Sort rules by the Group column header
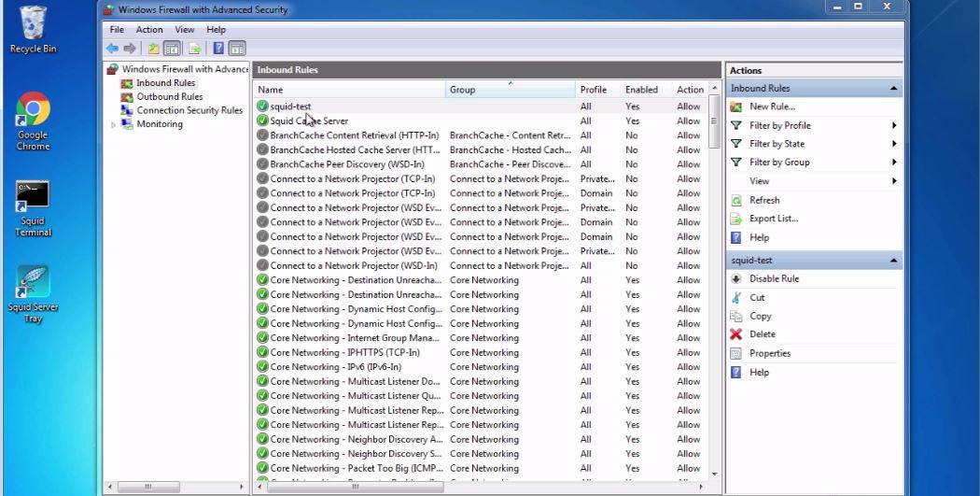 [x=511, y=90]
